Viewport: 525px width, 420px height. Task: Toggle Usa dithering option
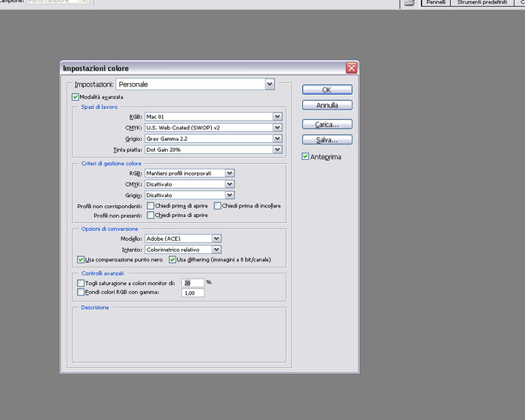coord(173,259)
